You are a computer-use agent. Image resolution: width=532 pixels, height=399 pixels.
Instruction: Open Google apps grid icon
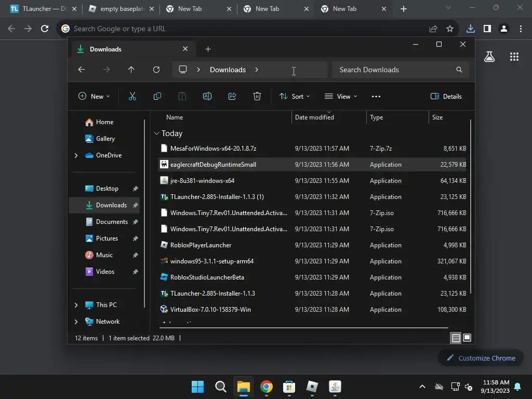tap(514, 57)
